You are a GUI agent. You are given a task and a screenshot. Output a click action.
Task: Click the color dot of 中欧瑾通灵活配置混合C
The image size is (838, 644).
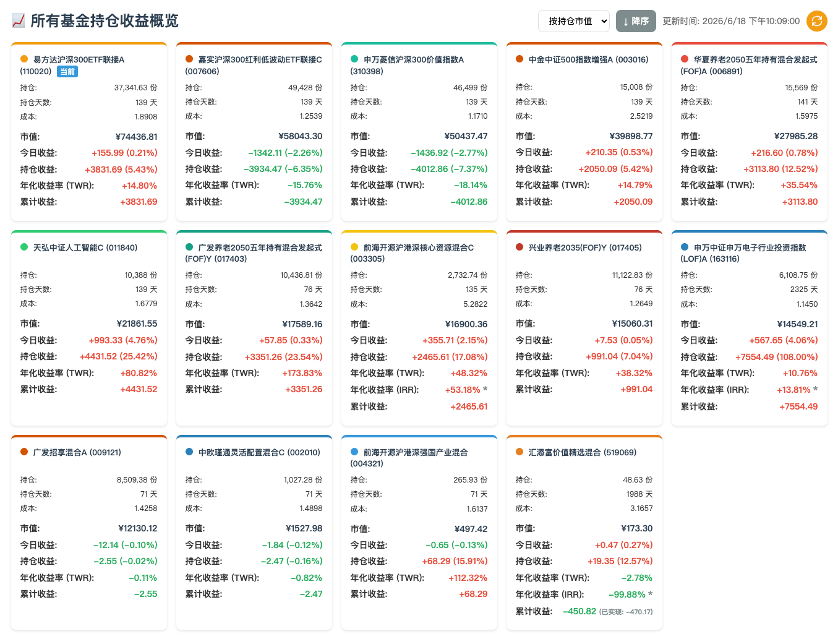click(x=189, y=452)
